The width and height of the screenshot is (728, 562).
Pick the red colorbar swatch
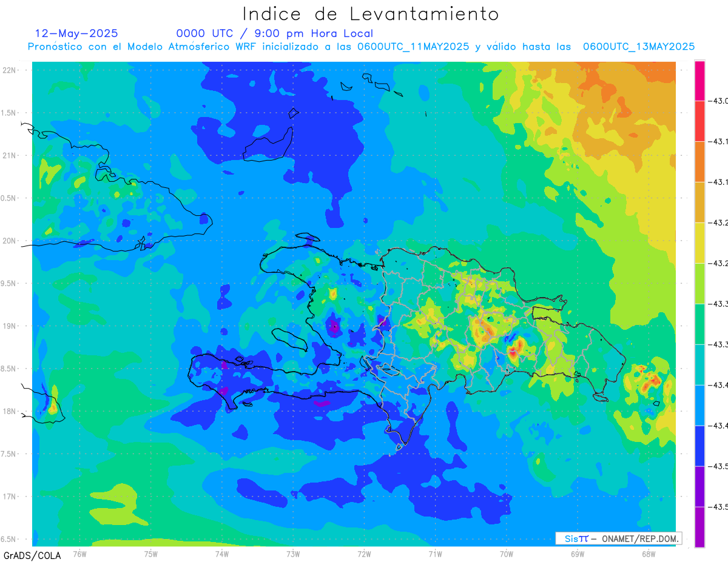coord(699,121)
